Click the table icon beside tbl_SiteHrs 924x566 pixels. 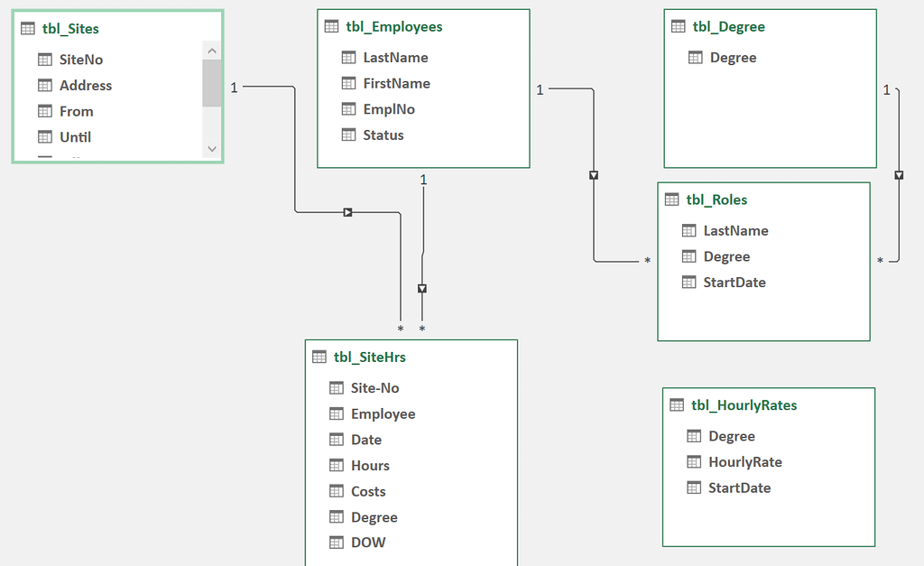pyautogui.click(x=319, y=357)
